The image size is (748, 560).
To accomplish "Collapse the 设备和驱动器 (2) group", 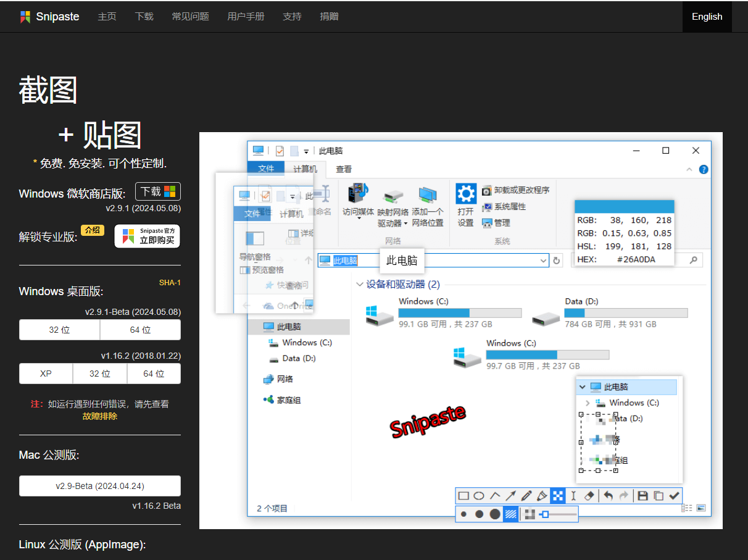I will point(360,285).
